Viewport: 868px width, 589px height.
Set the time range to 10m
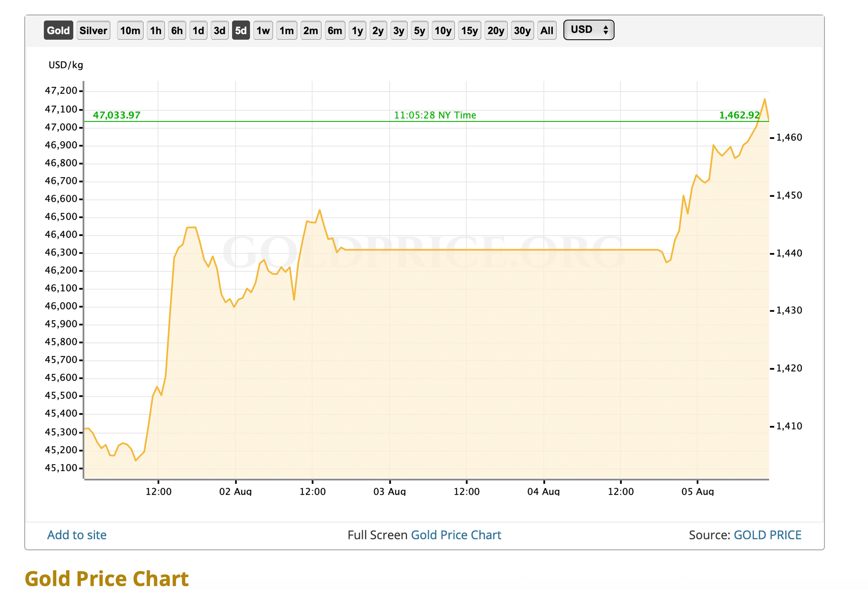point(130,30)
